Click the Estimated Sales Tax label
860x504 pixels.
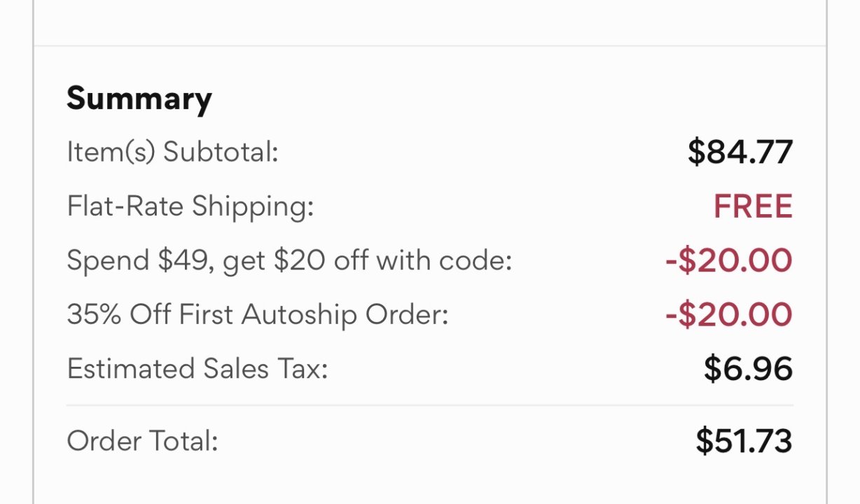pyautogui.click(x=197, y=369)
